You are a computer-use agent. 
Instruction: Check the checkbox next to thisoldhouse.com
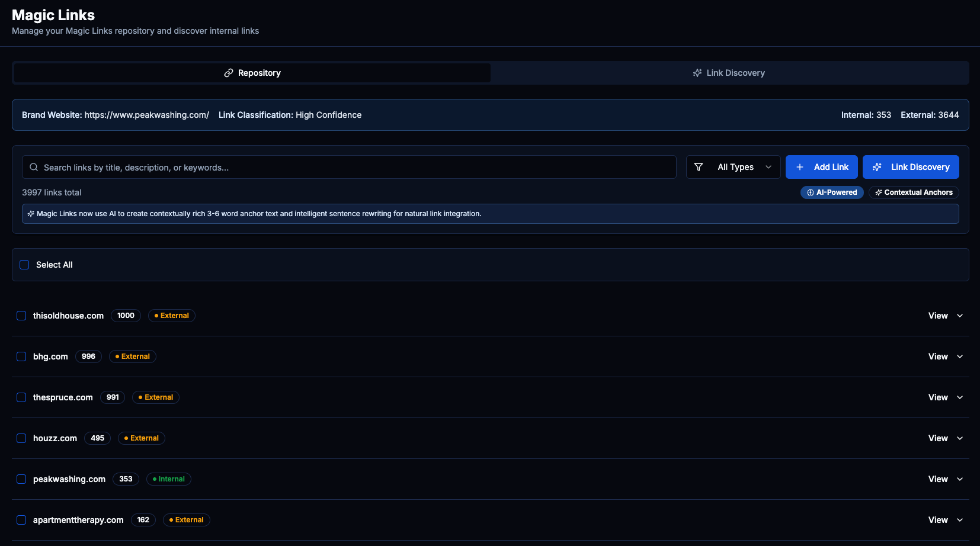21,316
